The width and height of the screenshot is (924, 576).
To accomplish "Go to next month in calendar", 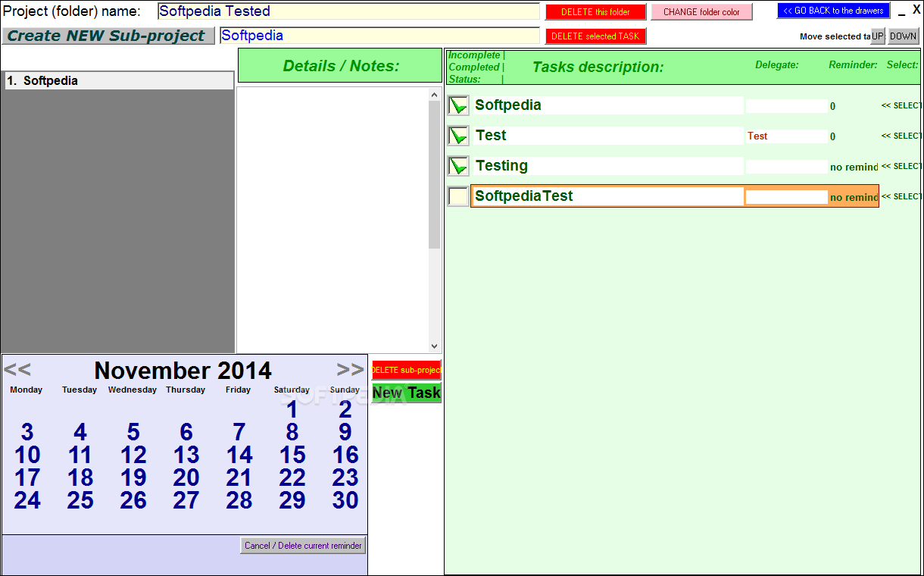I will point(350,370).
